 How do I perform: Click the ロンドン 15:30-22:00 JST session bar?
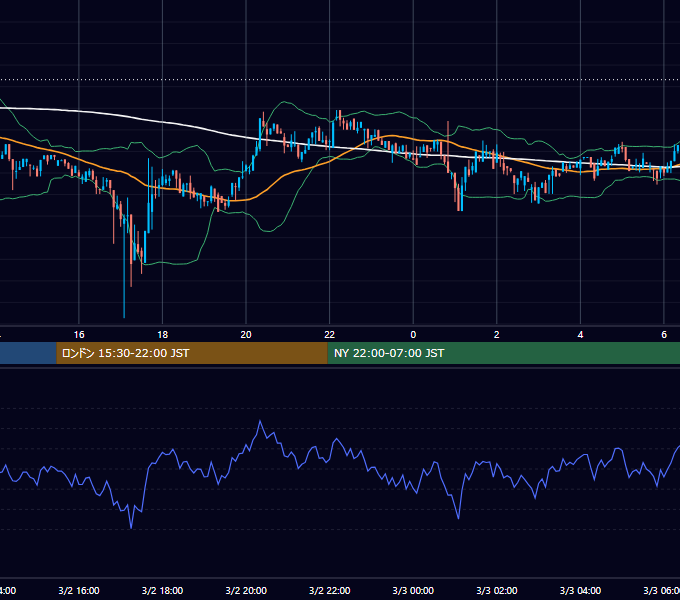click(192, 353)
